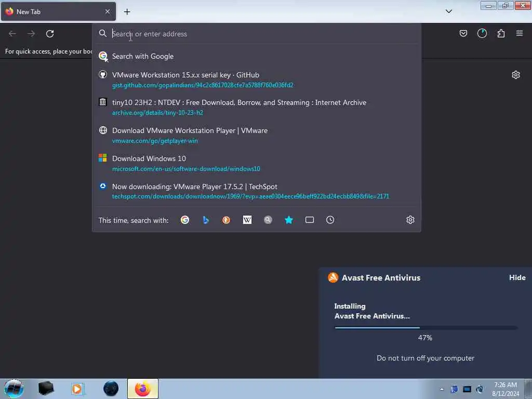This screenshot has height=399, width=532.
Task: Open new tab personalize gear icon
Action: click(516, 75)
